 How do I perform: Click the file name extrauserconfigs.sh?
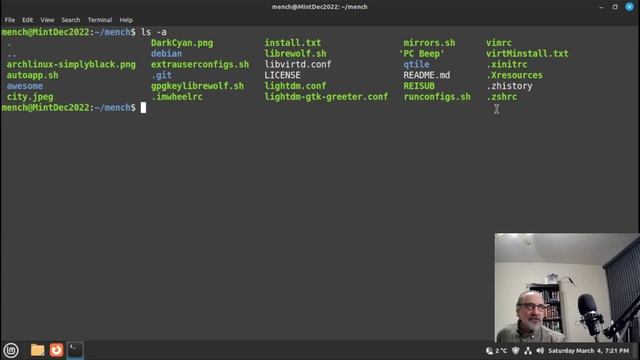(200, 64)
